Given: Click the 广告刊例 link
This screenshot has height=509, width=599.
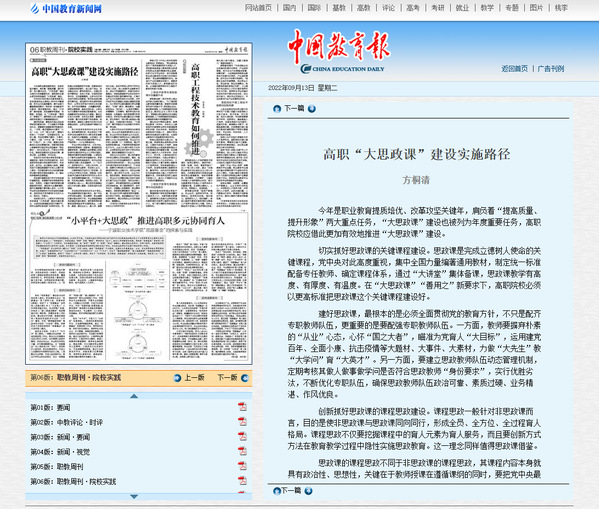Looking at the screenshot, I should [550, 69].
